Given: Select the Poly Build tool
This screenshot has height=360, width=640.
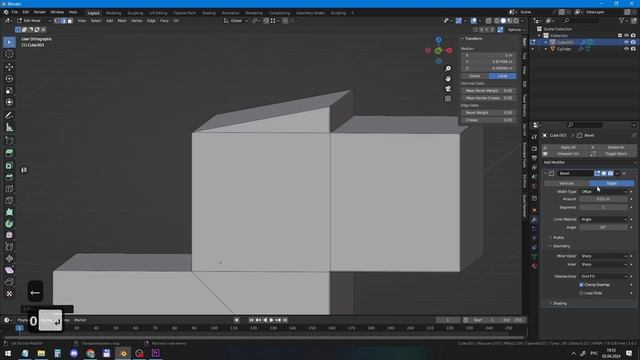Looking at the screenshot, I should pyautogui.click(x=9, y=212).
